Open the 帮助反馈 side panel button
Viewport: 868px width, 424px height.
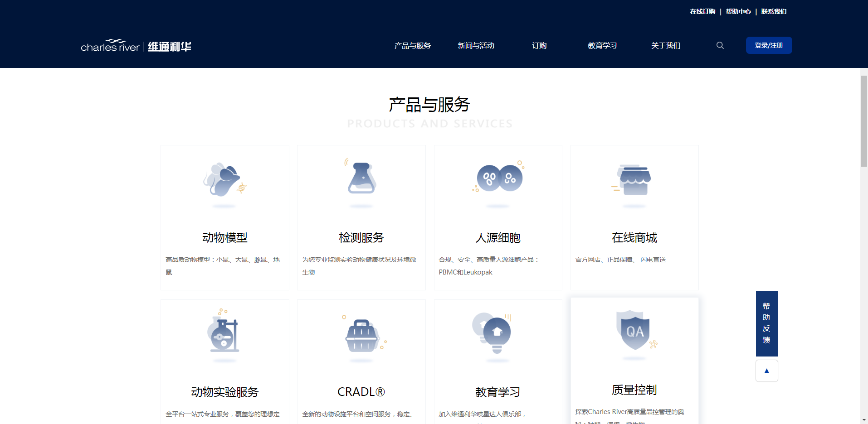click(x=767, y=323)
